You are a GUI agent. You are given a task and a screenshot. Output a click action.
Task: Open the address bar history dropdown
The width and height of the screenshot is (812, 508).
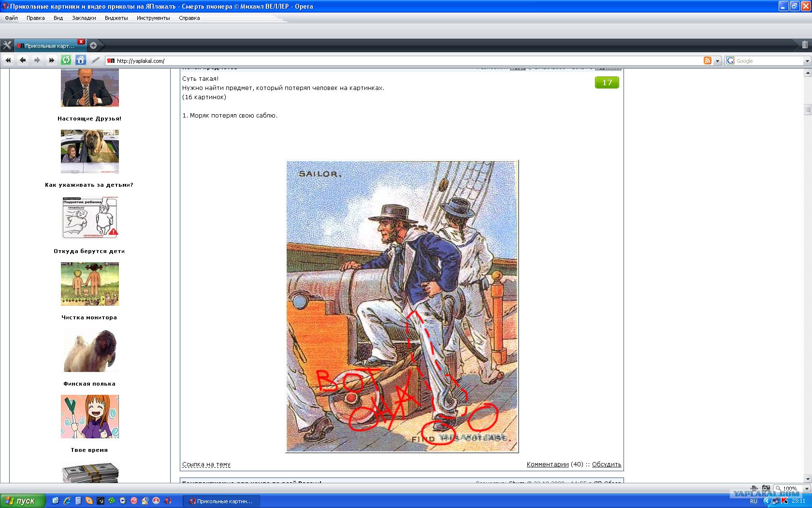(717, 60)
